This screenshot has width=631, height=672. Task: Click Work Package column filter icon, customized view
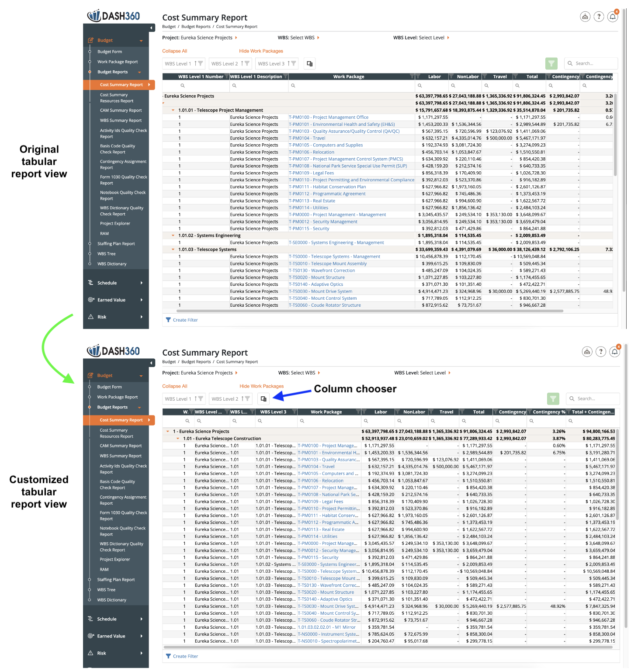click(x=358, y=412)
